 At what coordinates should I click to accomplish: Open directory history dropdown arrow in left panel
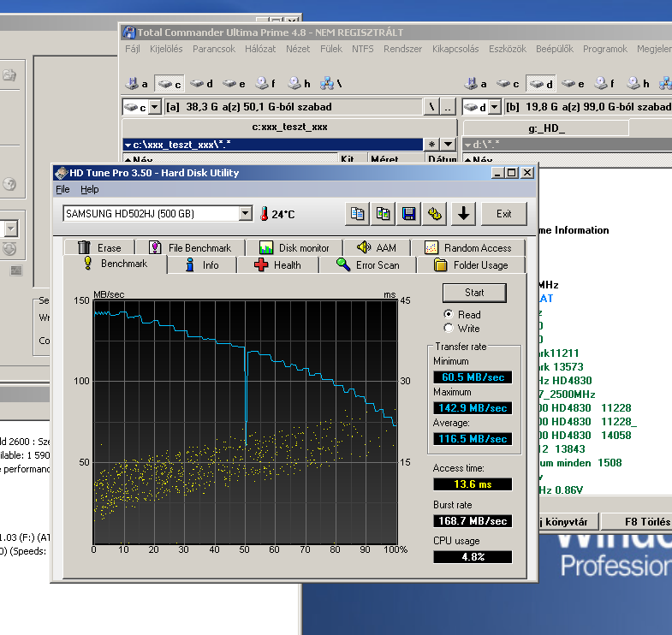(448, 145)
